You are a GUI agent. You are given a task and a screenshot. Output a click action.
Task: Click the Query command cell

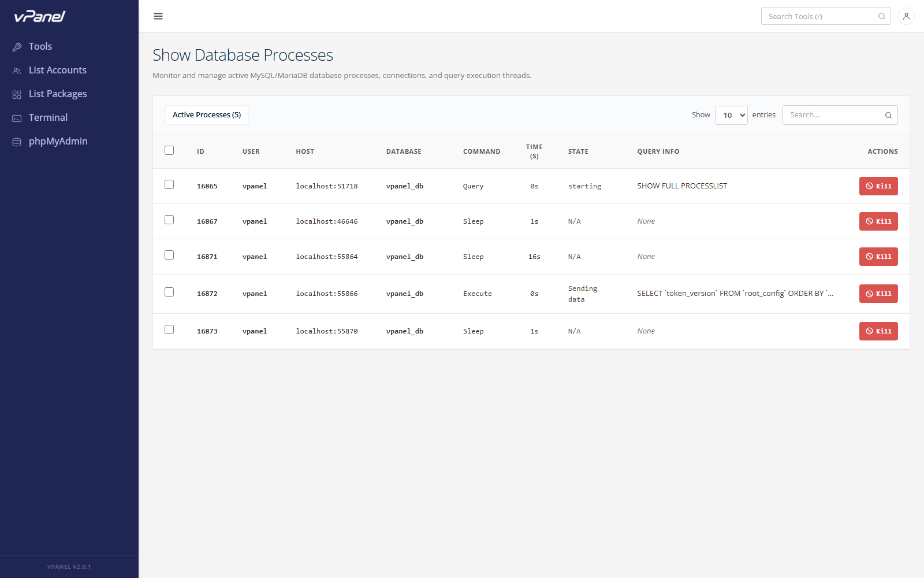(x=473, y=186)
